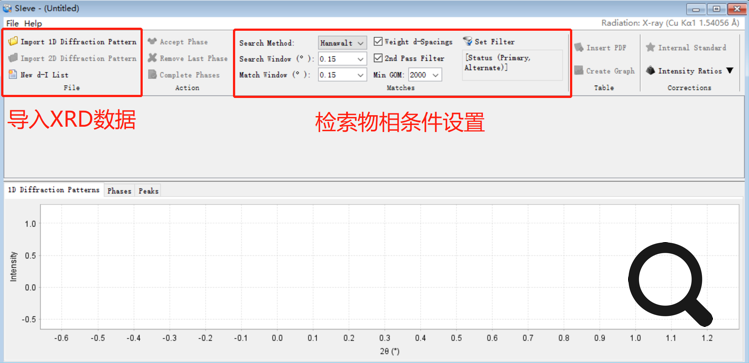Uncheck the Weight d-Spacings checkbox
749x363 pixels.
pyautogui.click(x=378, y=42)
